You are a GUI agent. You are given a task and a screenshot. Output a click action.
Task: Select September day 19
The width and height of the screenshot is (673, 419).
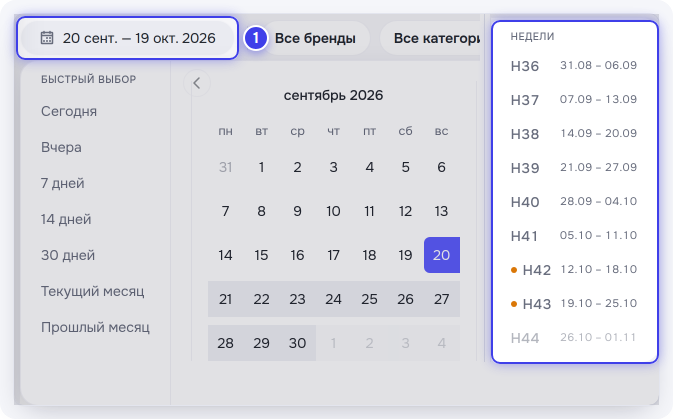tap(406, 255)
